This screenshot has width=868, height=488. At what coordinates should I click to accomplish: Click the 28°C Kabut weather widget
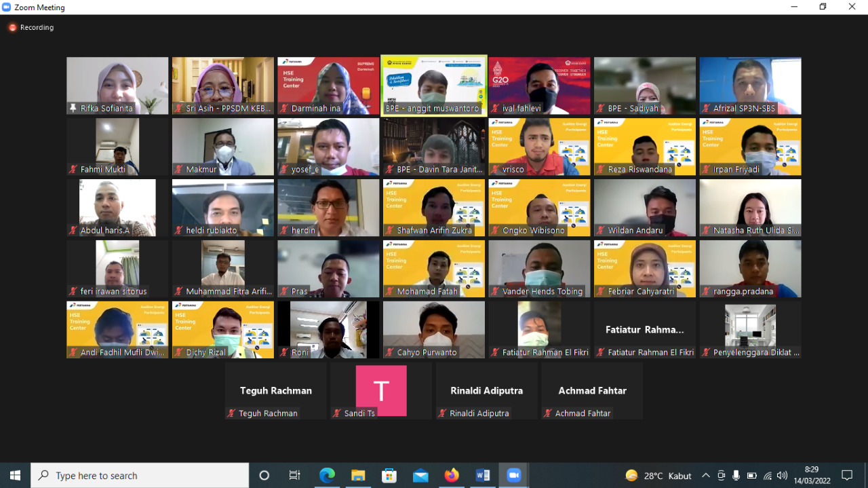658,476
